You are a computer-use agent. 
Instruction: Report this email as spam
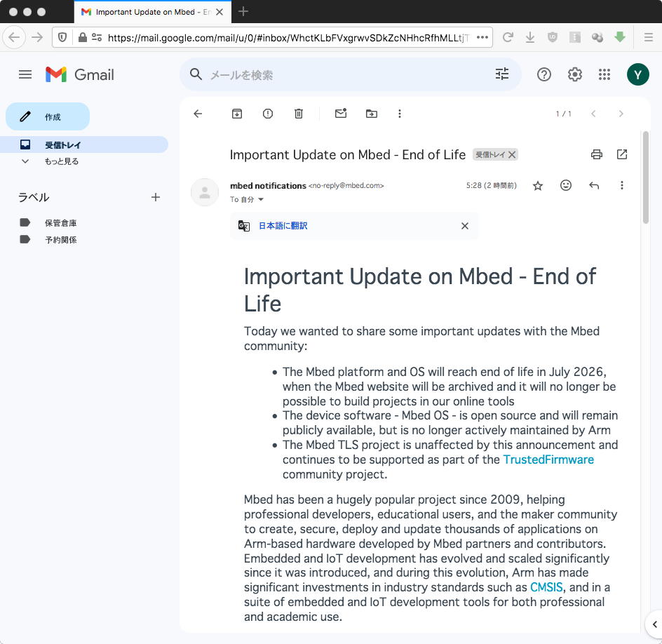pyautogui.click(x=268, y=114)
